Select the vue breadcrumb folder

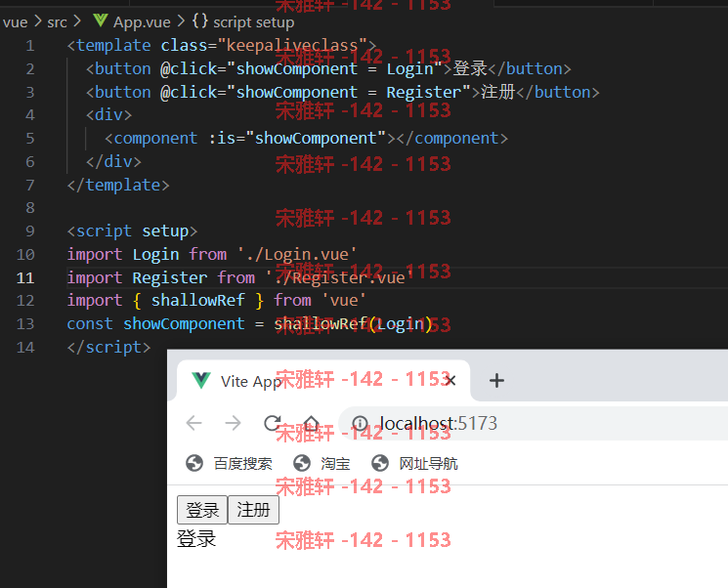(x=15, y=21)
